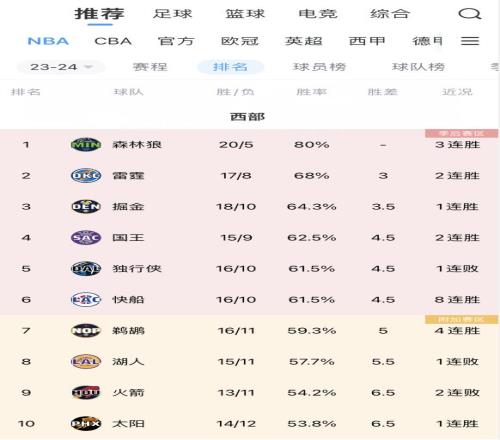Click the 2连败 streak for 火箭

[457, 393]
